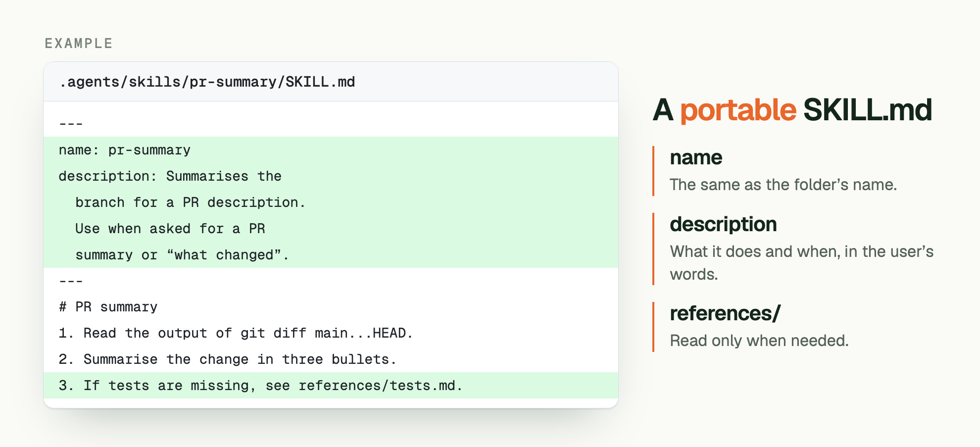Click the EXAMPLE label above the code card
Viewport: 980px width, 447px height.
point(79,44)
